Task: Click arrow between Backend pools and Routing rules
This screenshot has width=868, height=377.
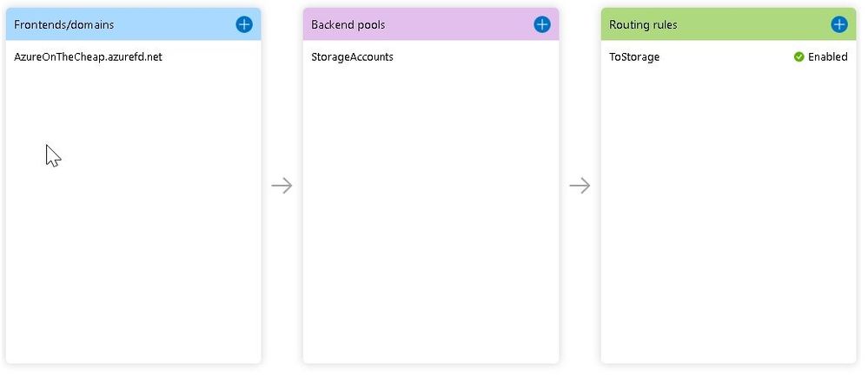Action: [580, 186]
